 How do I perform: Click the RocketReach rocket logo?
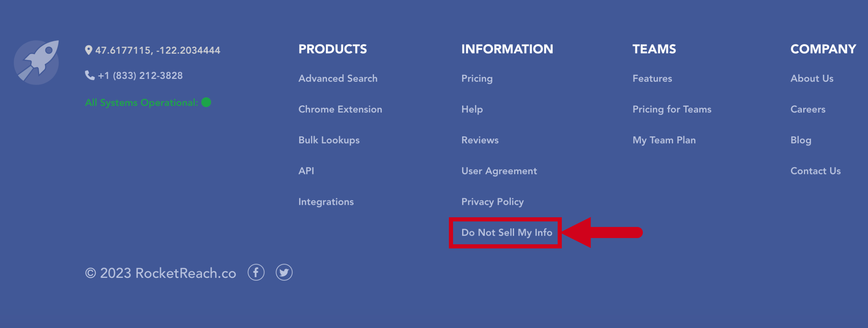(x=36, y=62)
